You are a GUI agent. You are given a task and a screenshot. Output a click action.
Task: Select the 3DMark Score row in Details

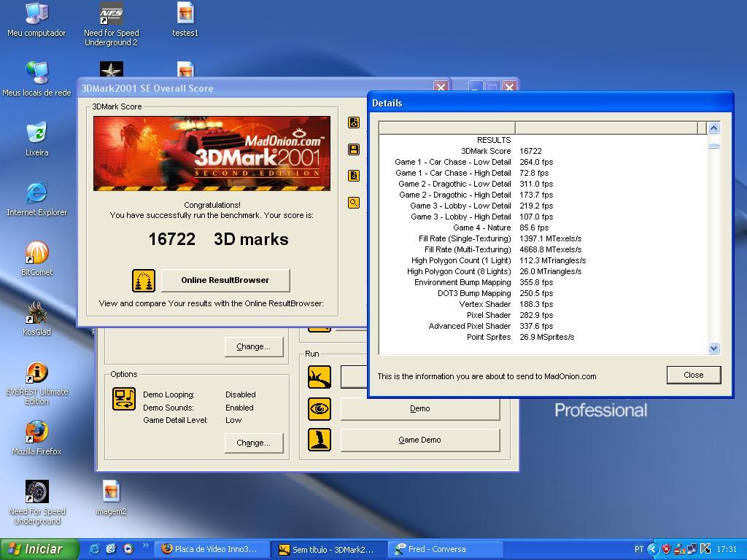tap(543, 151)
